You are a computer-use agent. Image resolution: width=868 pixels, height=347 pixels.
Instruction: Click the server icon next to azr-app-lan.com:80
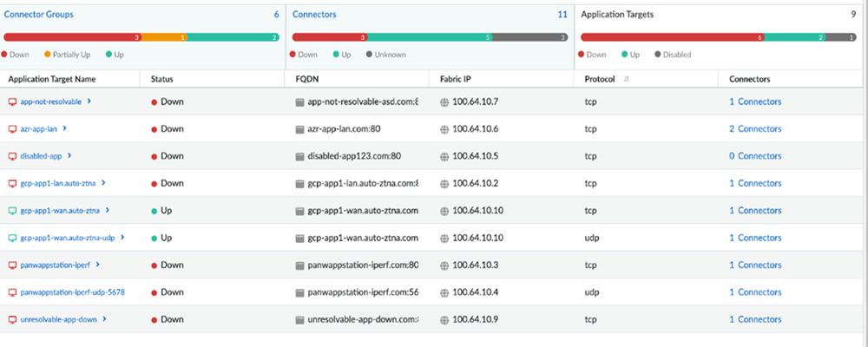click(x=300, y=128)
